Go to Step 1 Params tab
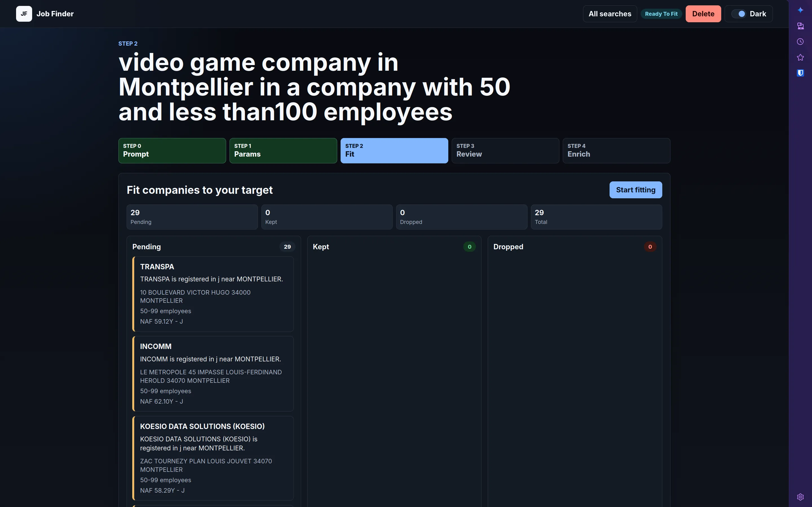 coord(283,151)
